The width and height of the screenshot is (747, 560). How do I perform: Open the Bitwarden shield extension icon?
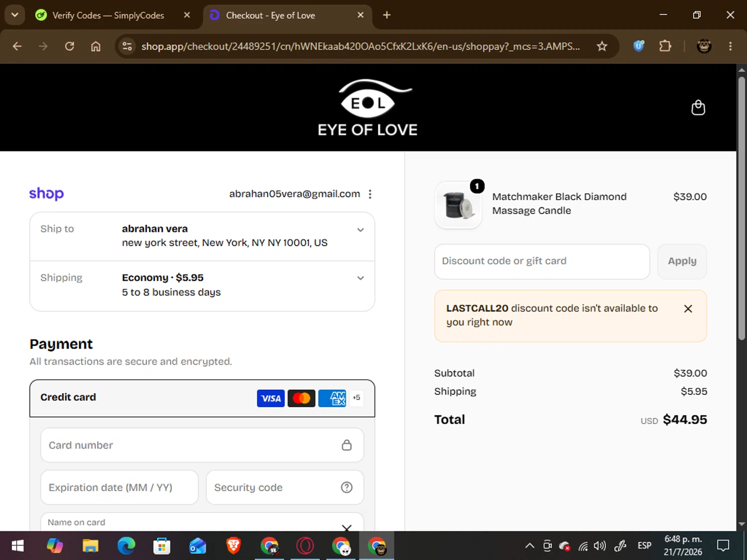click(x=639, y=46)
